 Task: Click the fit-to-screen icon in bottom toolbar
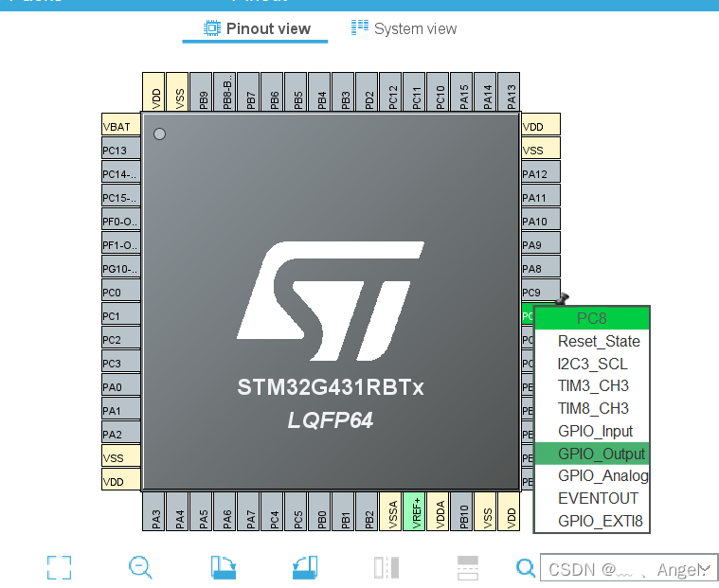pyautogui.click(x=59, y=567)
